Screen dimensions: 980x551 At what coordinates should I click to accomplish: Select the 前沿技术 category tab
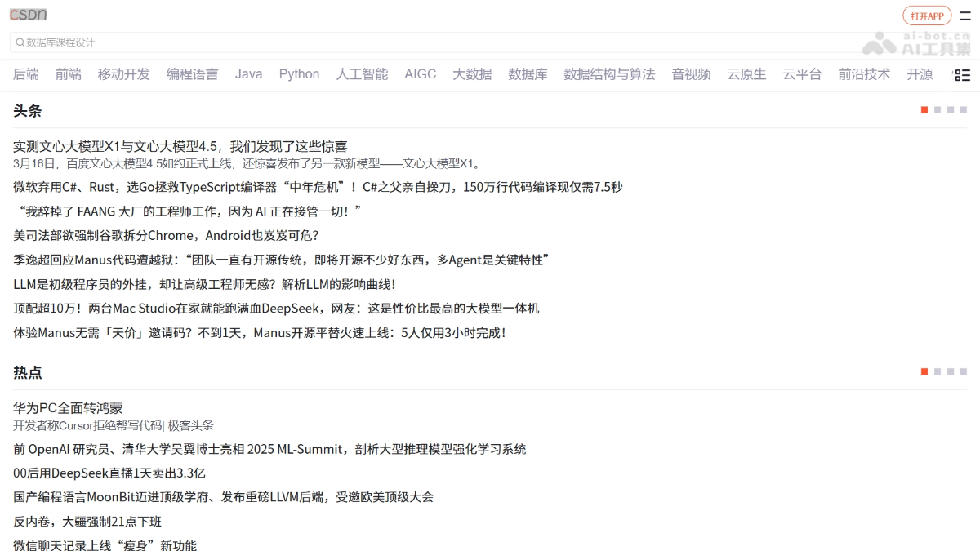point(865,74)
